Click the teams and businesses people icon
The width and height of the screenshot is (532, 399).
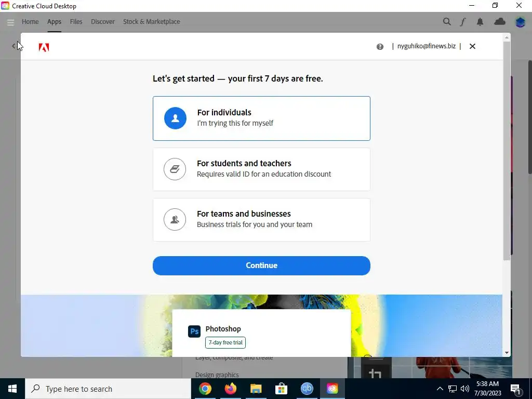click(175, 220)
